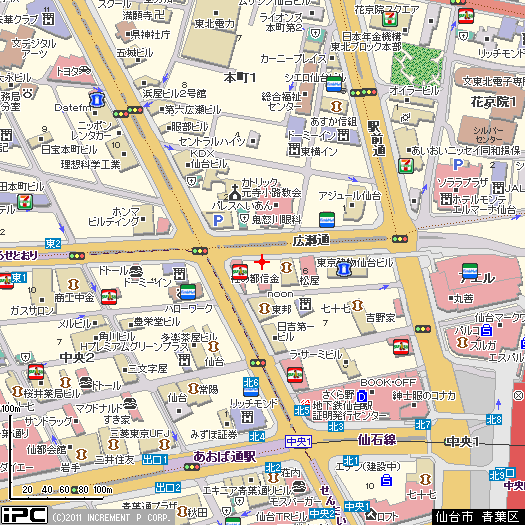Click the post office icon beside Datefm
This screenshot has height=525, width=525.
coord(97,100)
